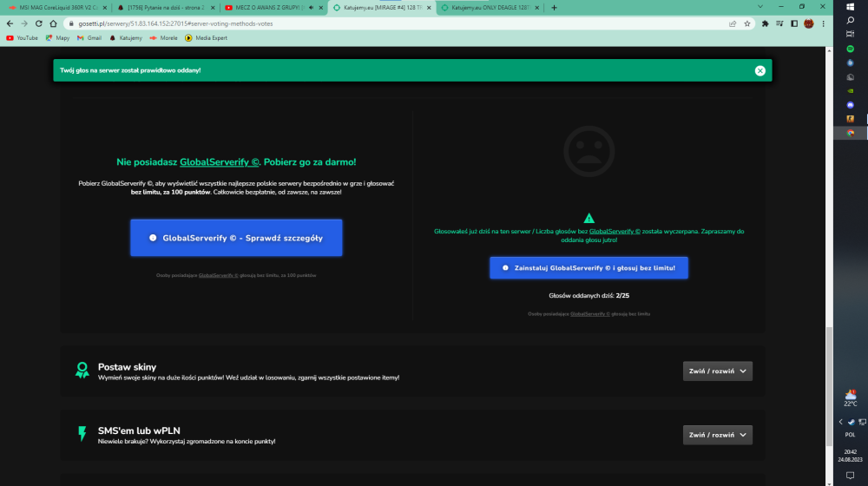The height and width of the screenshot is (486, 868).
Task: Click Zainstaluj GlobalServerify © i głosuj bez limitu
Action: [x=589, y=268]
